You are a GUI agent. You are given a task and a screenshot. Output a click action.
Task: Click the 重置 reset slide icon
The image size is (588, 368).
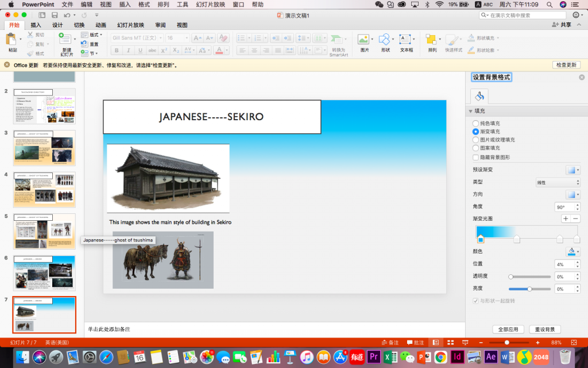point(89,44)
